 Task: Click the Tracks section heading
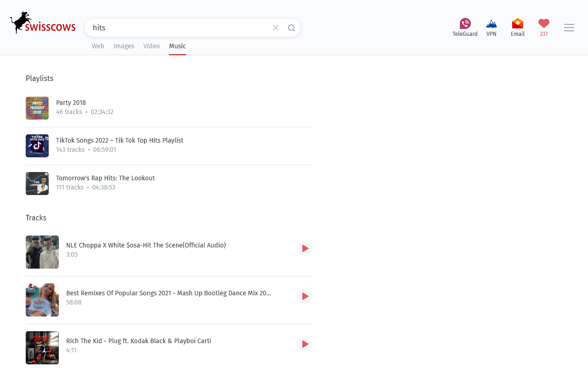pos(36,218)
